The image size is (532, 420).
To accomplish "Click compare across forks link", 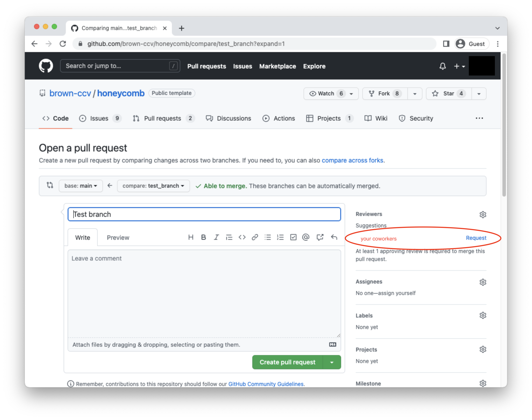I will click(x=352, y=160).
